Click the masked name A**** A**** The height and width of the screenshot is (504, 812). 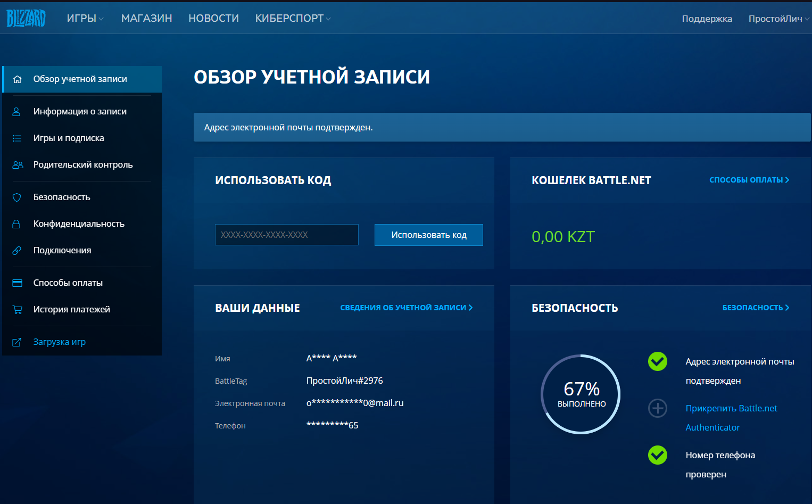pos(332,358)
